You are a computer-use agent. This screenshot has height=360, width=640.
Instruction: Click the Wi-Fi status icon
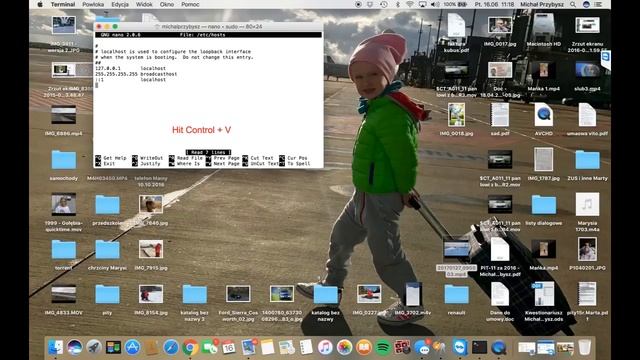click(x=410, y=4)
